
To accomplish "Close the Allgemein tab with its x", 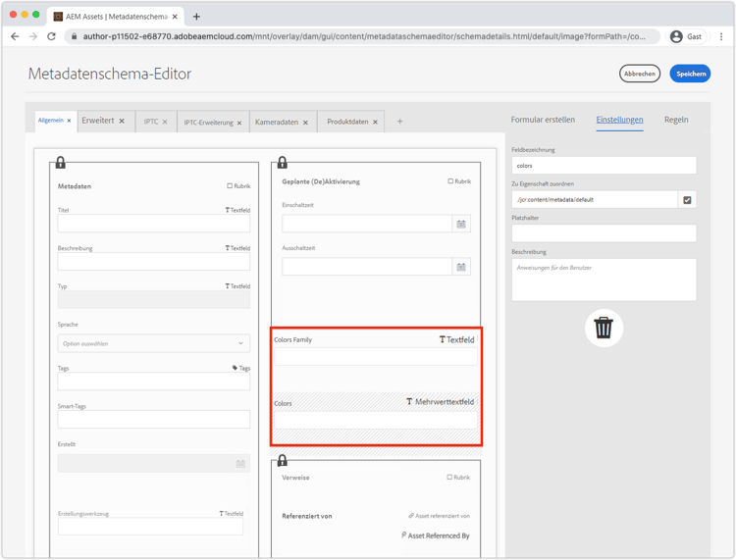I will point(69,121).
